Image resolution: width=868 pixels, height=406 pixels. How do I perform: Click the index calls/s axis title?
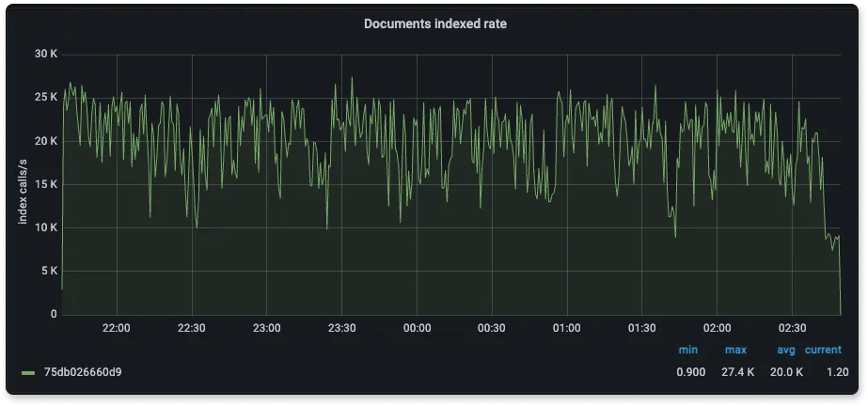(23, 184)
